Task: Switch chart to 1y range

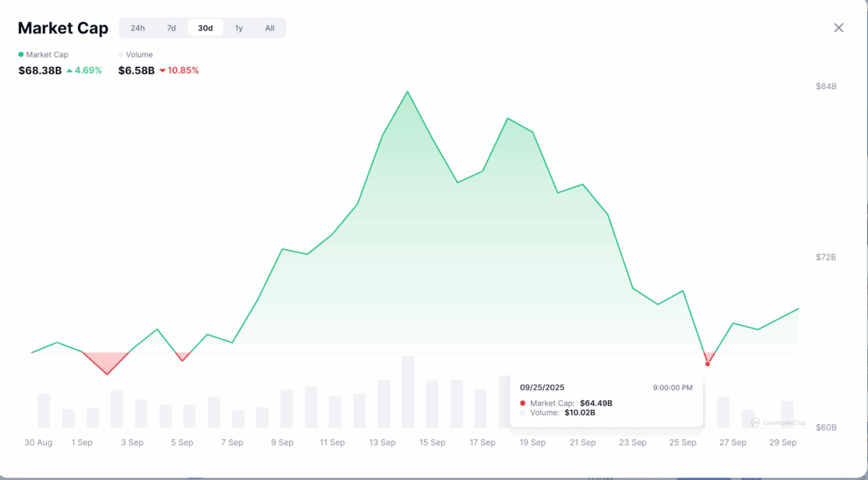Action: [239, 28]
